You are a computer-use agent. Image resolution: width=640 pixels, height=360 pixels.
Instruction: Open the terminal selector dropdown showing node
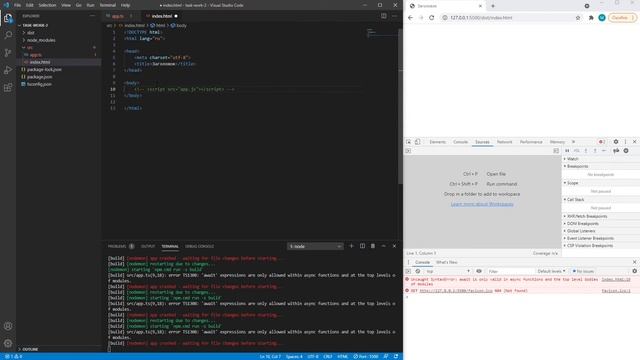315,246
